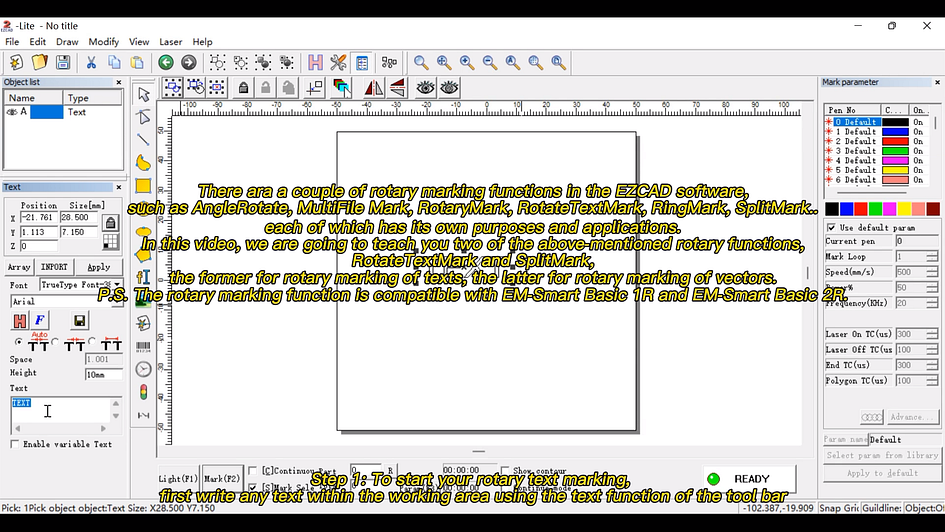The image size is (945, 532).
Task: Toggle Use default param checkbox
Action: pos(831,227)
